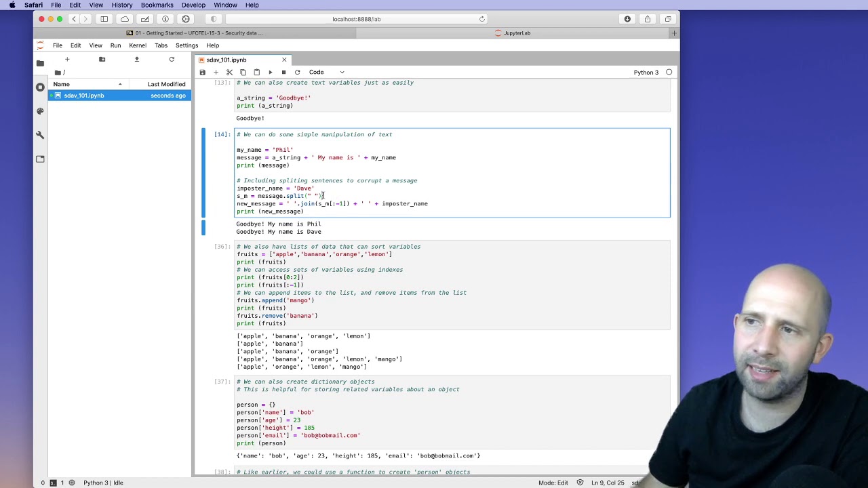Upload files using the upload arrow icon
This screenshot has width=868, height=488.
(136, 60)
